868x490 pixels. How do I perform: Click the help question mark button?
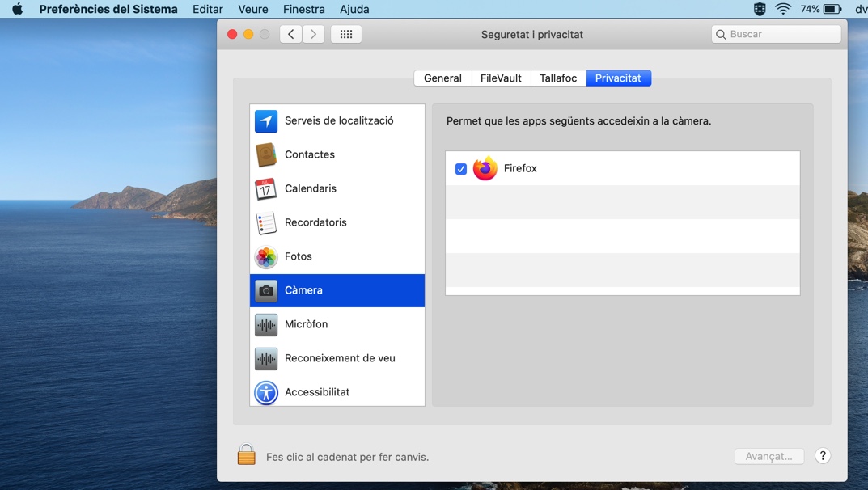[x=823, y=456]
